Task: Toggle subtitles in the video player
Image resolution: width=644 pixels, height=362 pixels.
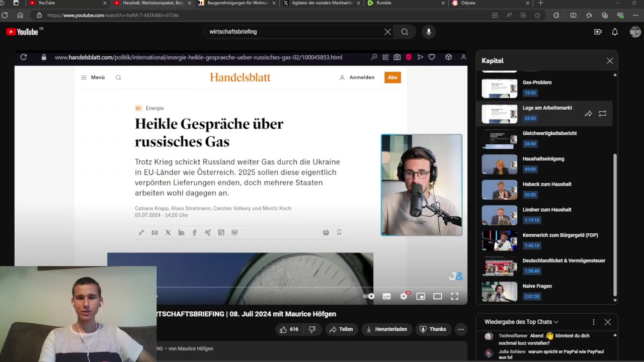Action: (387, 296)
